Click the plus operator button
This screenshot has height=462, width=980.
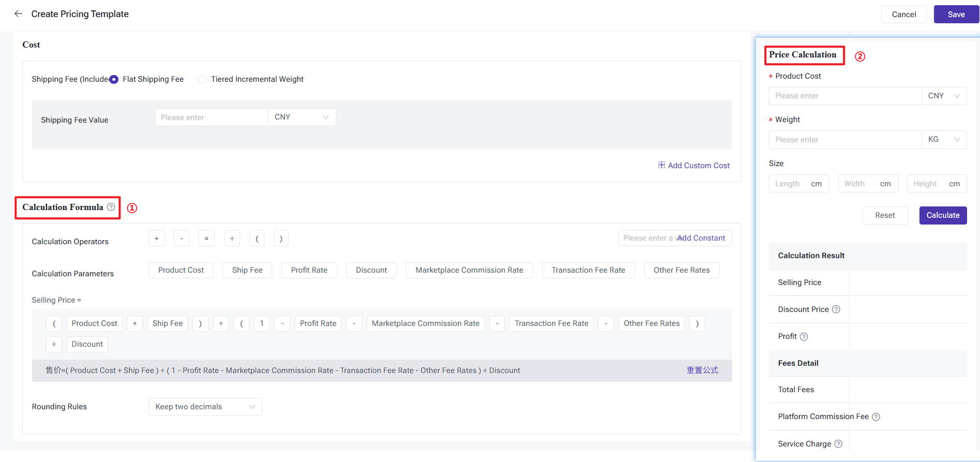157,239
